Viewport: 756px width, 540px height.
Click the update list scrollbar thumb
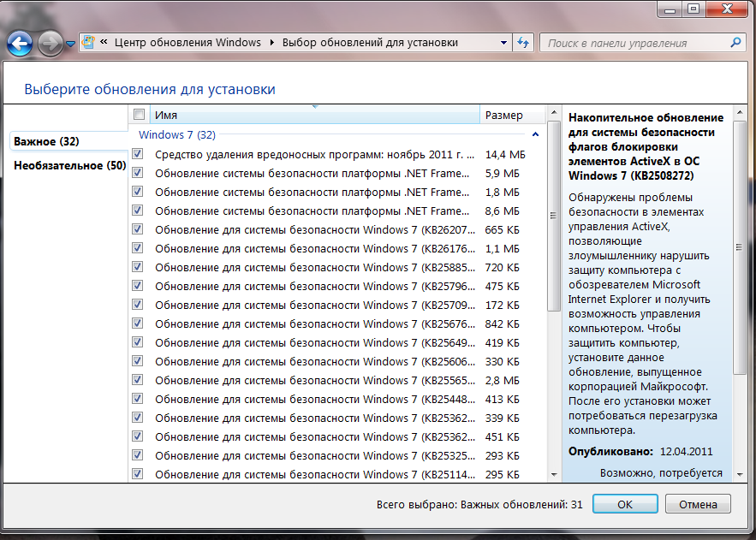click(553, 216)
